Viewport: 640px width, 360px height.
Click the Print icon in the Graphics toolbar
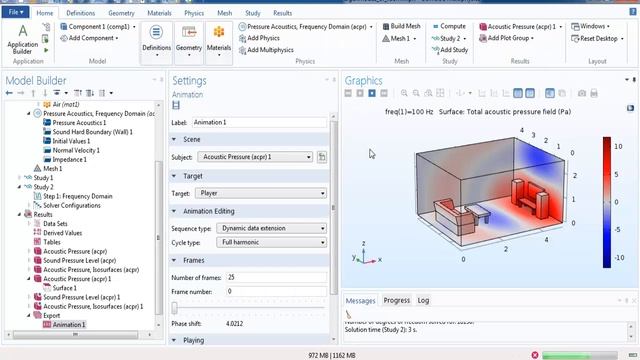(x=594, y=93)
